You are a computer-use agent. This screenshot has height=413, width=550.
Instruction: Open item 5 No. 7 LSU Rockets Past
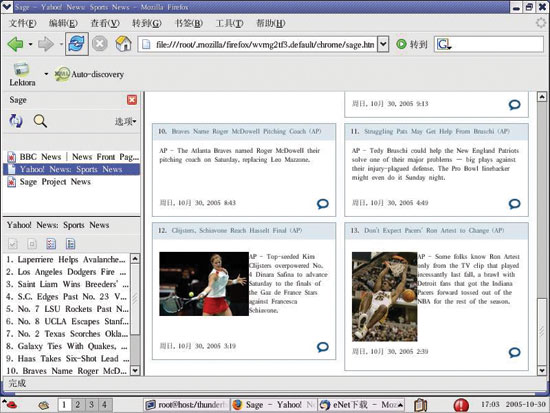(x=67, y=309)
